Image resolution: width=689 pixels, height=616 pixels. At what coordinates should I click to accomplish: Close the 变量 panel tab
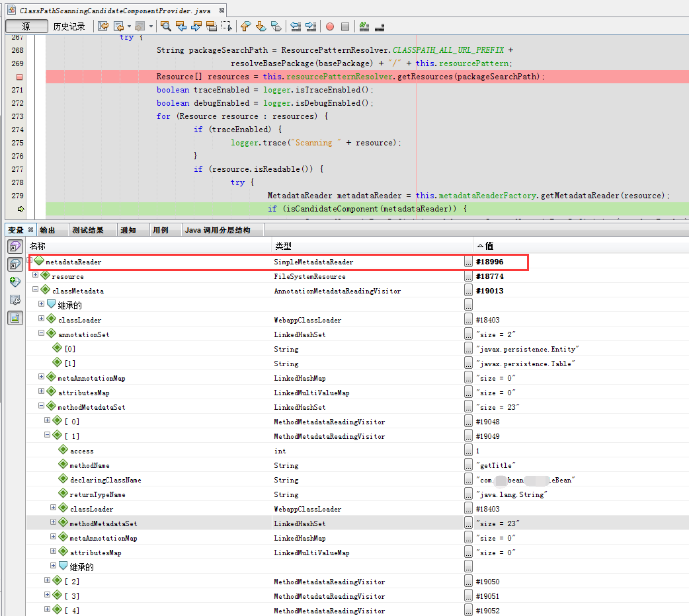[31, 229]
